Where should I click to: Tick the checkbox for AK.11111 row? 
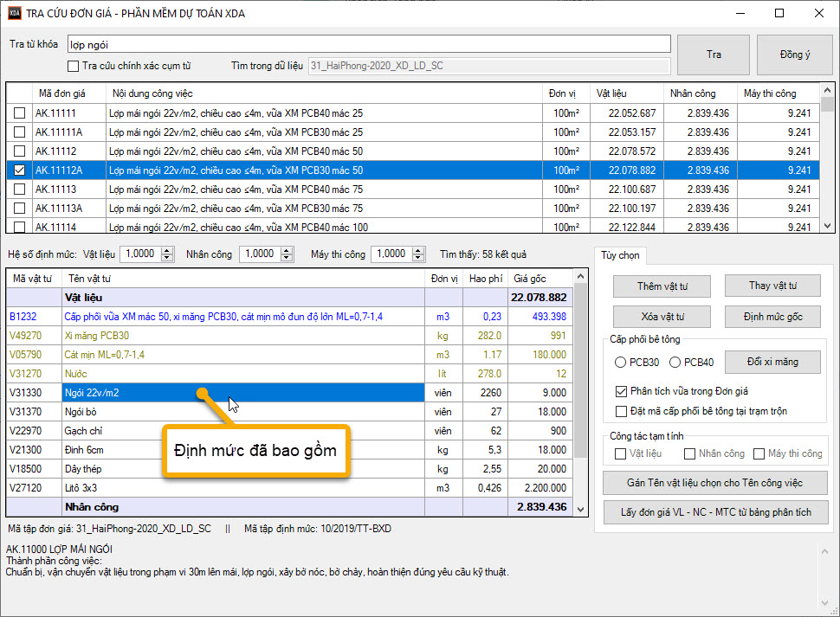19,112
